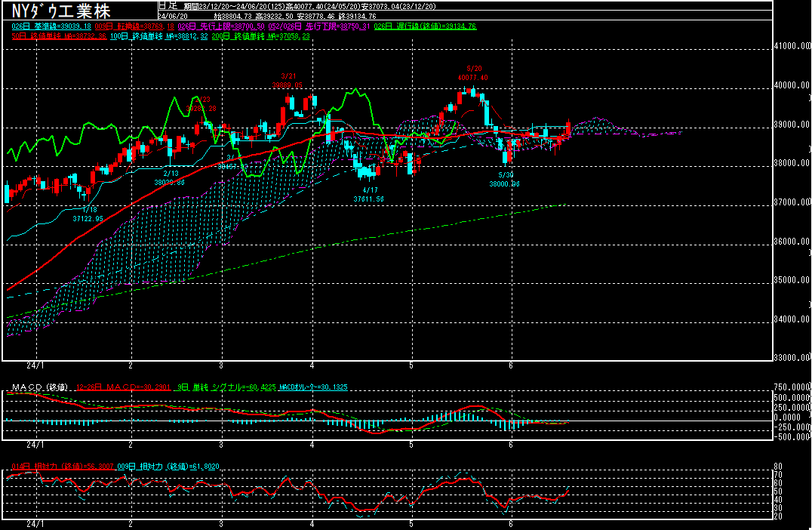The width and height of the screenshot is (812, 530).
Task: Click the 39000.00 price axis label
Action: 792,125
